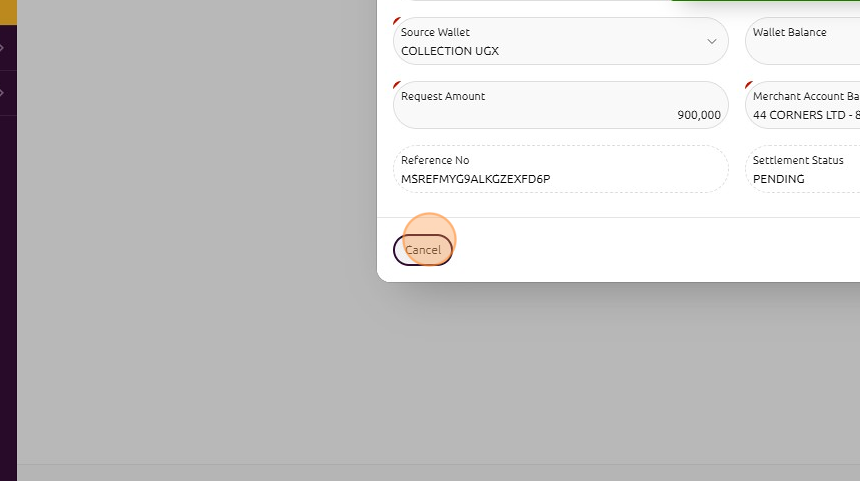Click the Request Amount input field
The height and width of the screenshot is (481, 860).
[x=560, y=105]
